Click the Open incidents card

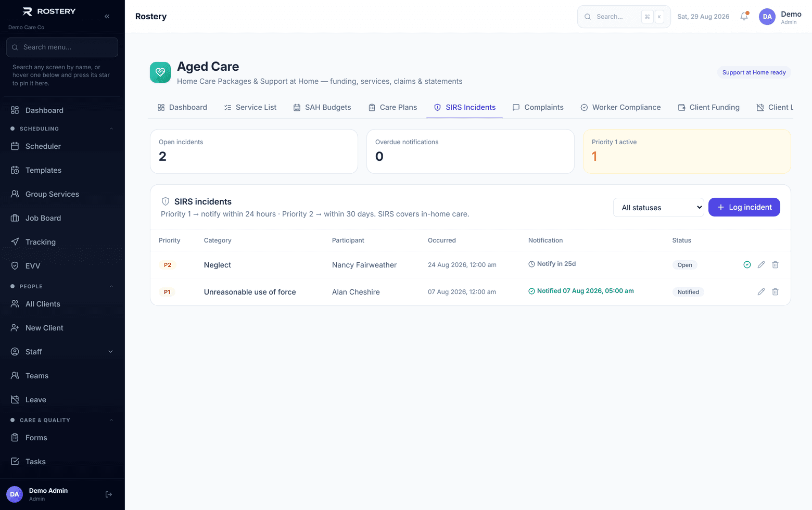(x=254, y=151)
